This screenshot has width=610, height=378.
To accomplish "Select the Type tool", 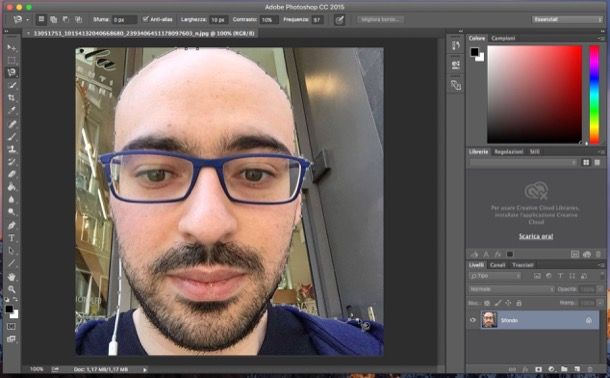I will [11, 238].
